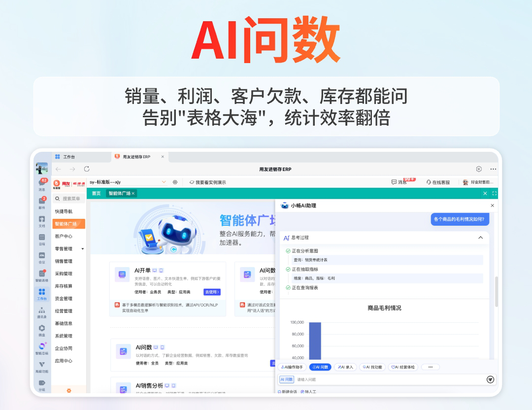The image size is (532, 410).
Task: Click 去使用 button on AI开单 card
Action: 212,292
